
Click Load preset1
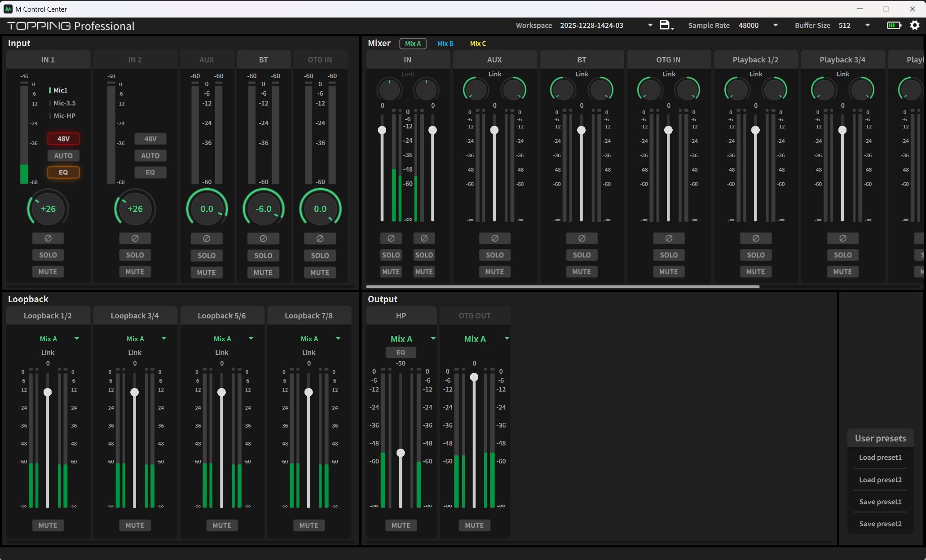click(x=880, y=457)
